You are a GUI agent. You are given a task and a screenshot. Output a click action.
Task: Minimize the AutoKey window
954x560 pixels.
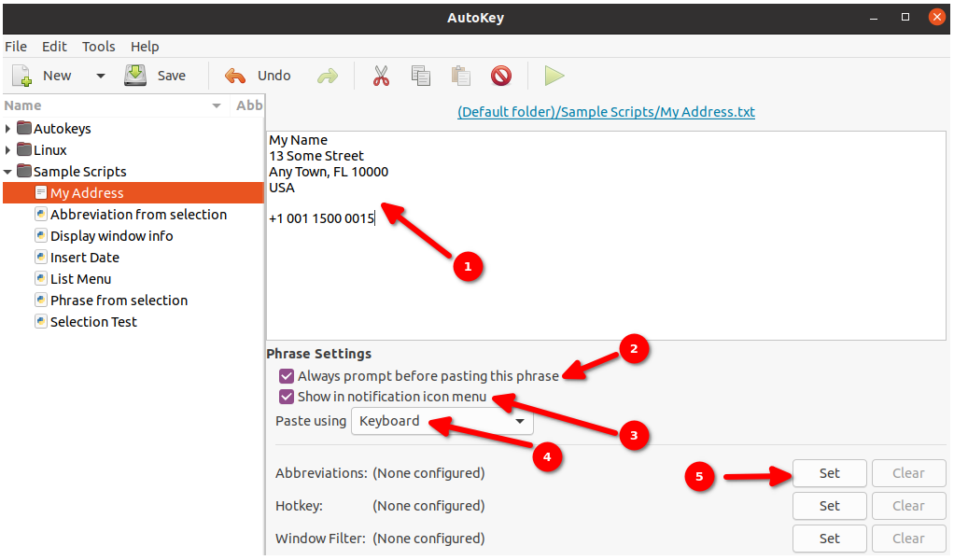(x=874, y=18)
